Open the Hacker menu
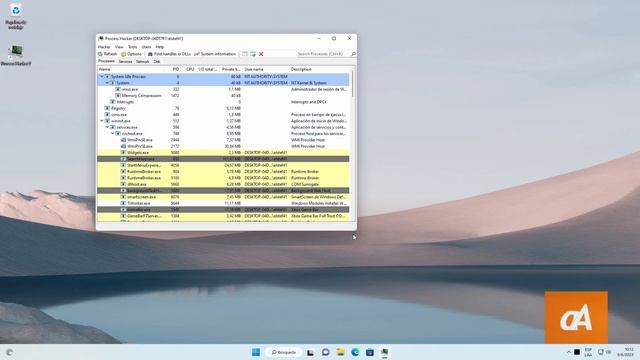Image resolution: width=640 pixels, height=360 pixels. (x=104, y=47)
